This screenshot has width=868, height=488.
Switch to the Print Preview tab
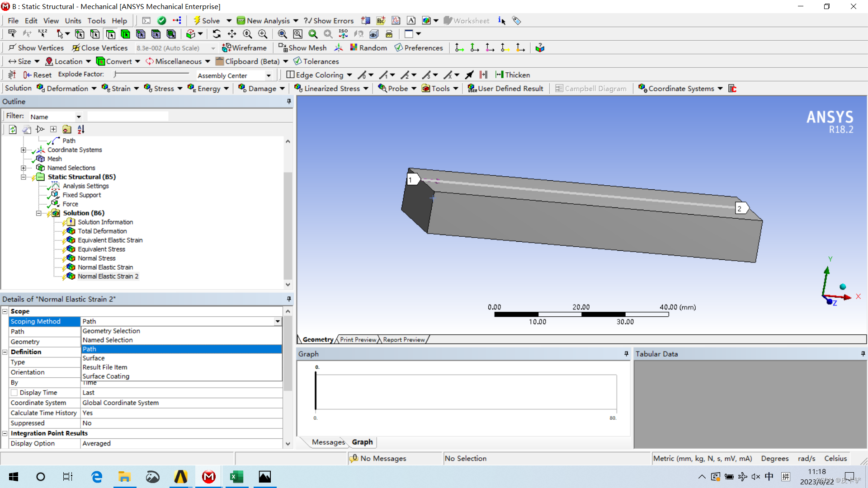tap(357, 339)
